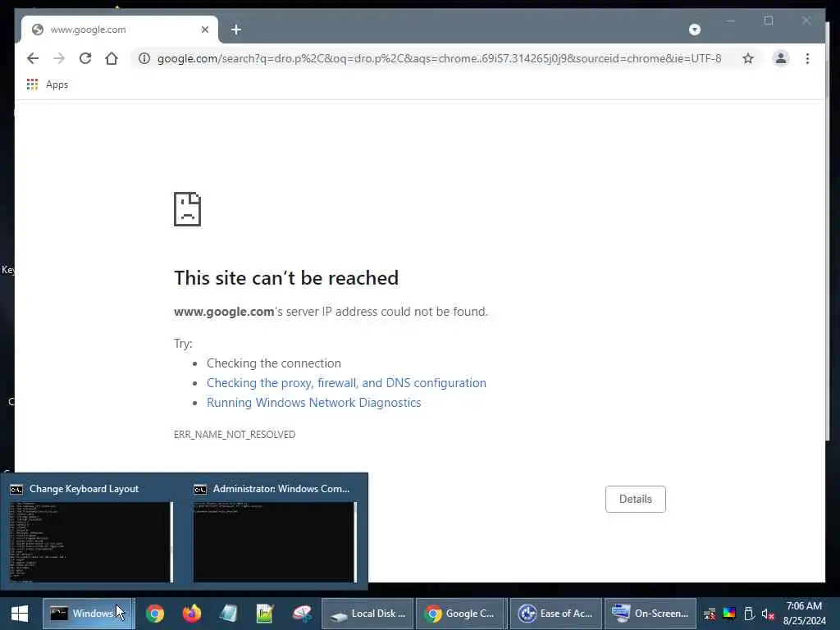Viewport: 840px width, 630px height.
Task: Open Chrome's three-dot menu
Action: (x=807, y=58)
